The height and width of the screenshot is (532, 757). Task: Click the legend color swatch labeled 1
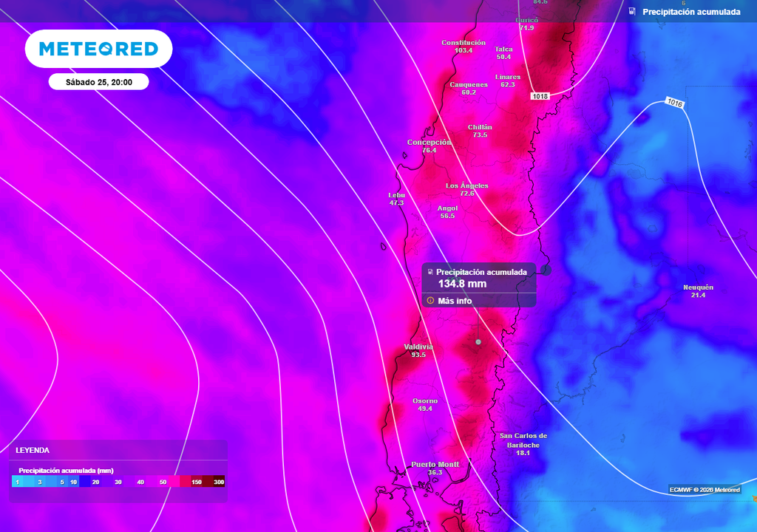coord(18,482)
